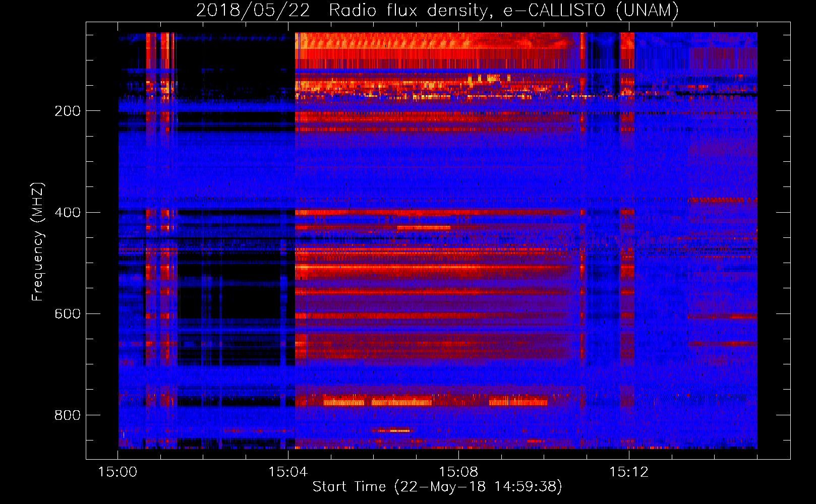Click the 200 frequency tick label
Screen dimensions: 816x504
click(x=67, y=111)
